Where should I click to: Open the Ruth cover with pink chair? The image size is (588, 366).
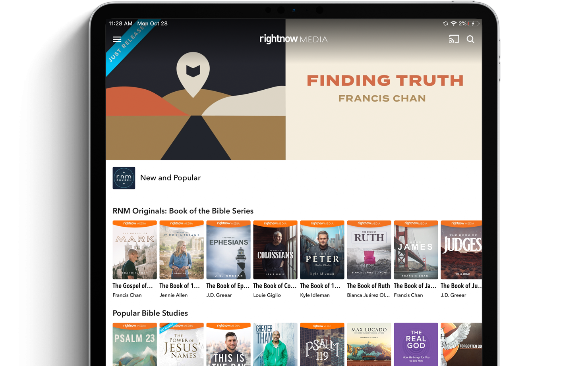click(x=369, y=250)
